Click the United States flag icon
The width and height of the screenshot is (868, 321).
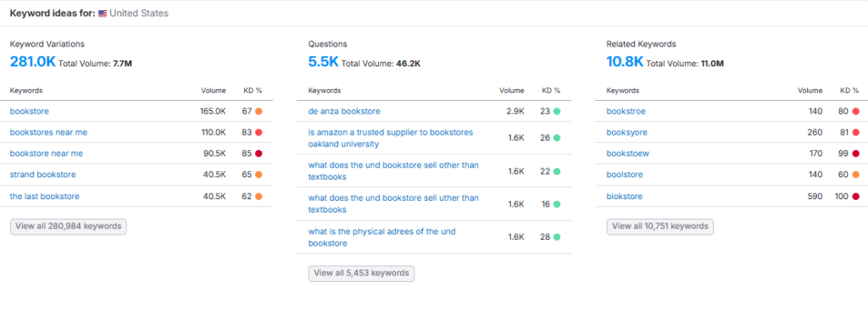click(103, 14)
